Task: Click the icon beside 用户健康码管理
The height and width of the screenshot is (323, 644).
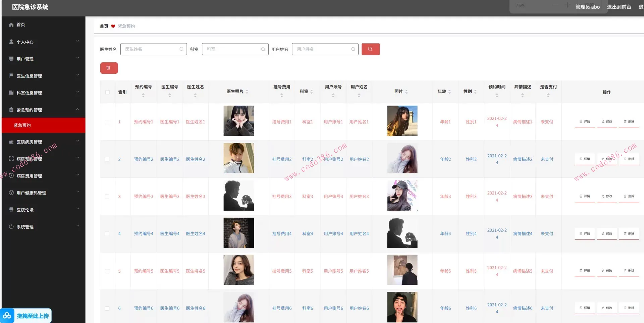Action: point(11,193)
